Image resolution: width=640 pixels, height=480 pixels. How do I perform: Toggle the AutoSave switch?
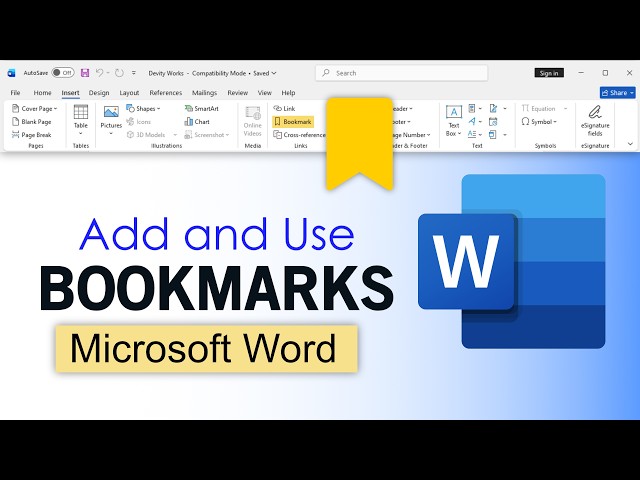click(63, 73)
